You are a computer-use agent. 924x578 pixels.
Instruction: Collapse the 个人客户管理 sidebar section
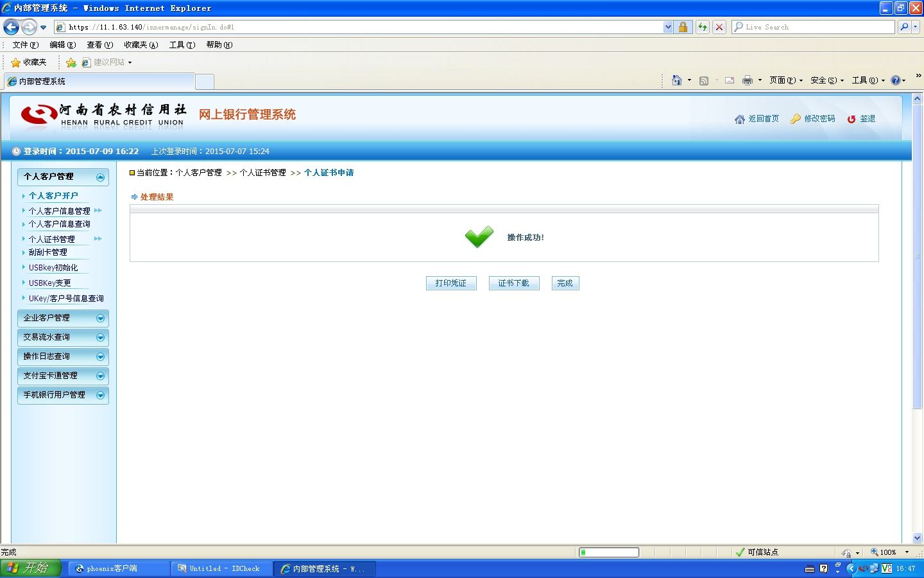tap(63, 177)
